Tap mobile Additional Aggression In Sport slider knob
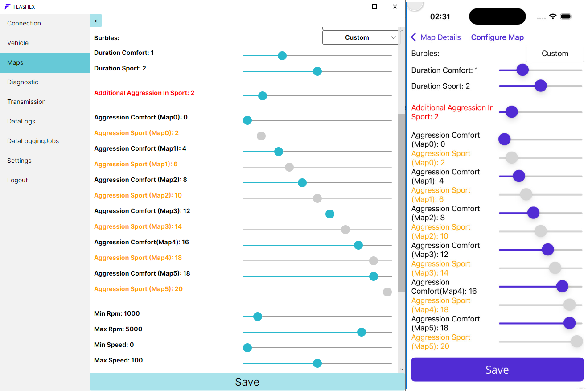The height and width of the screenshot is (391, 588). click(511, 112)
